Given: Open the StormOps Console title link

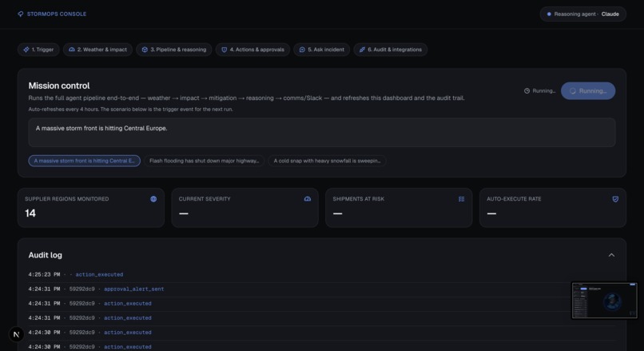Looking at the screenshot, I should (57, 14).
